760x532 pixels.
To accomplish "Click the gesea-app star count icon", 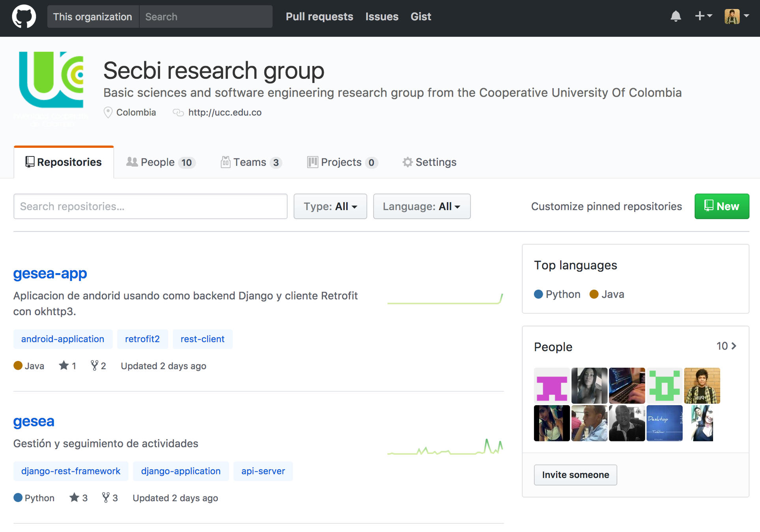I will point(63,366).
